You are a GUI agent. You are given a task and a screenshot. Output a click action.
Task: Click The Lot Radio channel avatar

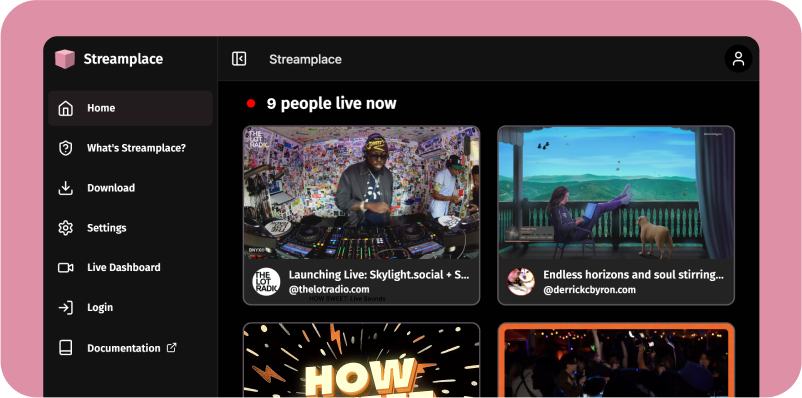(x=266, y=282)
